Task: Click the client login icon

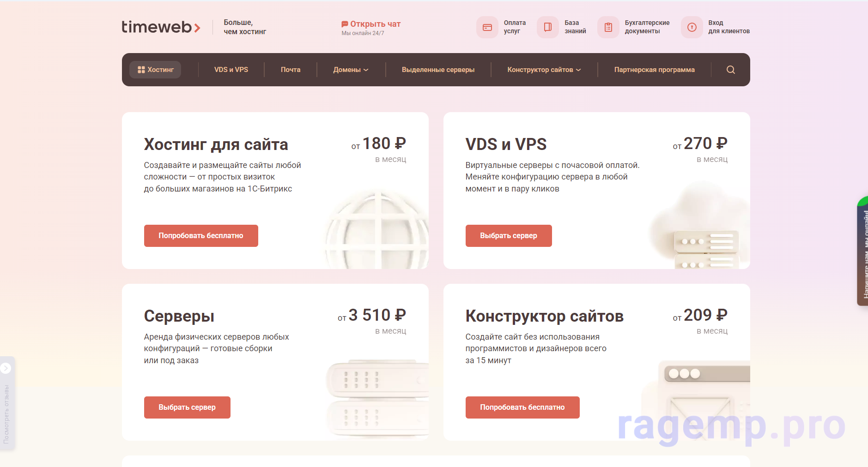Action: (692, 27)
